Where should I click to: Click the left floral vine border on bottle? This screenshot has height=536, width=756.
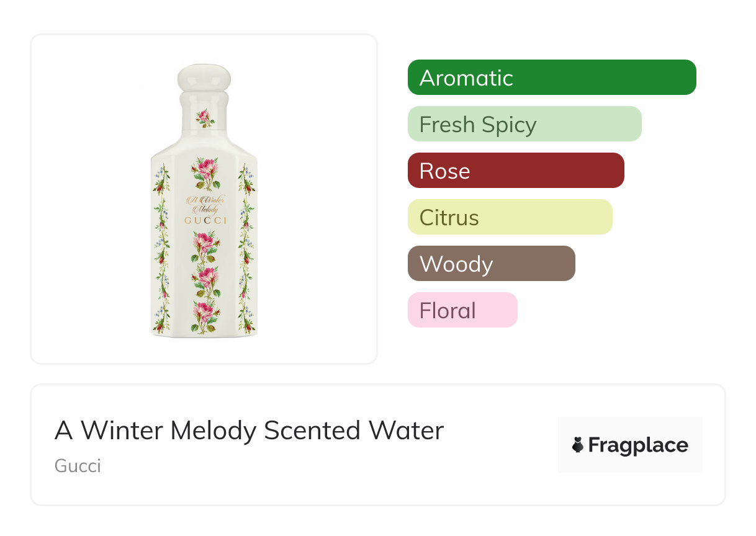pyautogui.click(x=161, y=248)
